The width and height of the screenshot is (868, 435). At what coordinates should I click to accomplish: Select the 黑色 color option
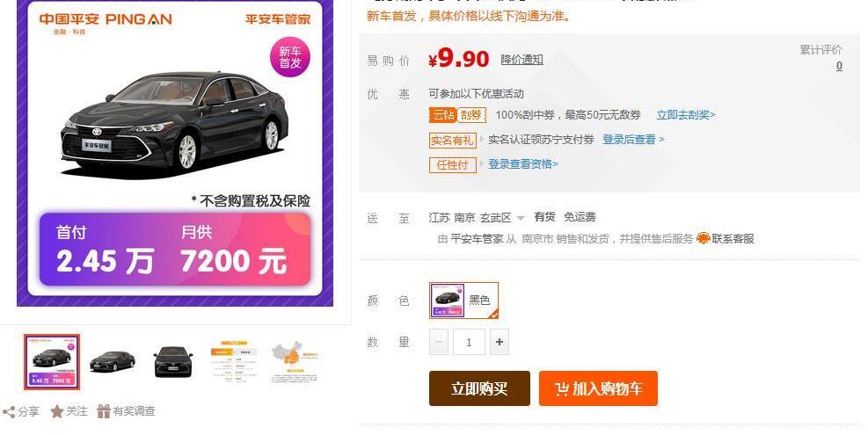click(464, 301)
